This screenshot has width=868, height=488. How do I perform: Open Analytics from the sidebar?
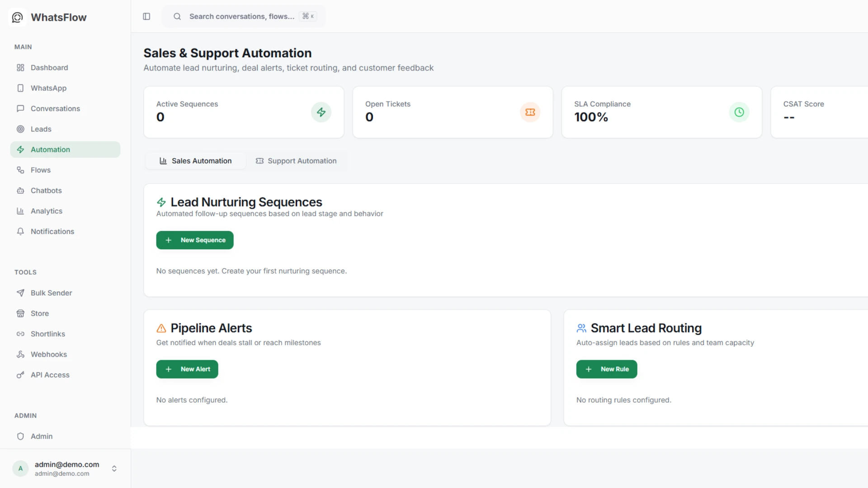pos(65,211)
